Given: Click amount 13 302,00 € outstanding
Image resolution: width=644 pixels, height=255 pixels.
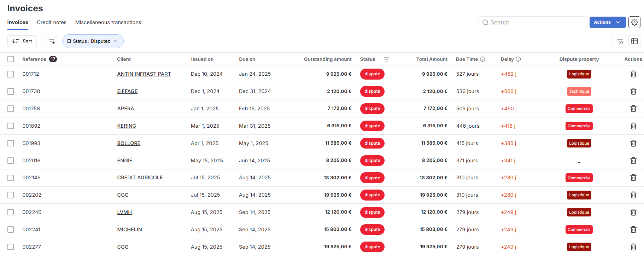Looking at the screenshot, I should 338,178.
